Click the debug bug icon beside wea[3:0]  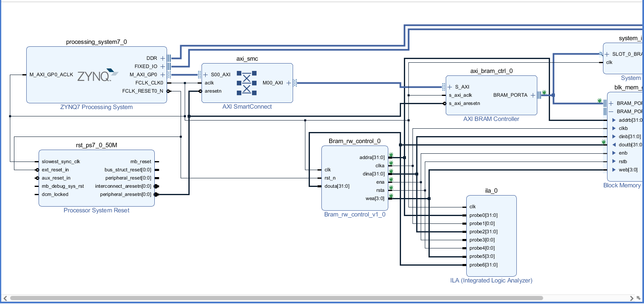(391, 196)
